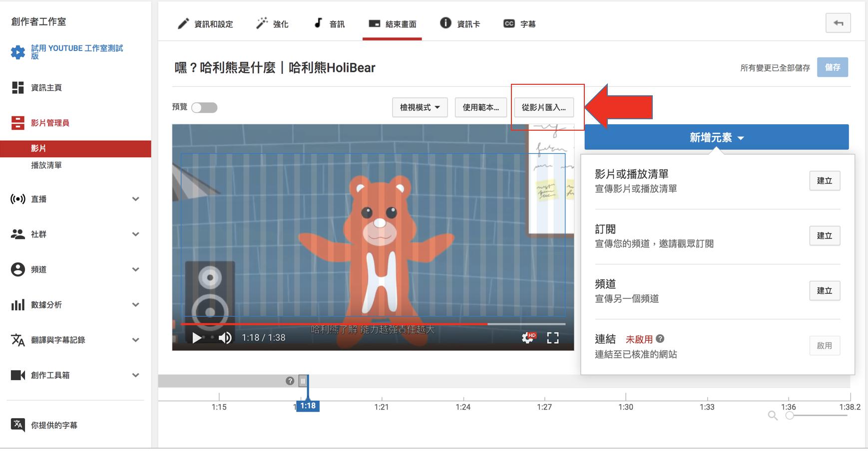Viewport: 868px width, 451px height.
Task: Click the video progress bar
Action: pos(373,324)
